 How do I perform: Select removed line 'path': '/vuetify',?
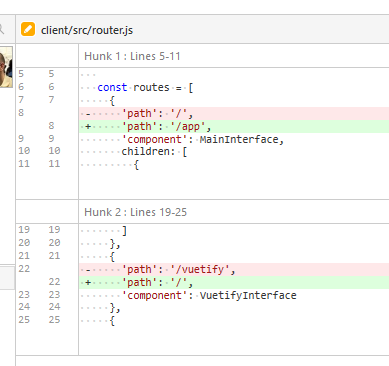234,269
